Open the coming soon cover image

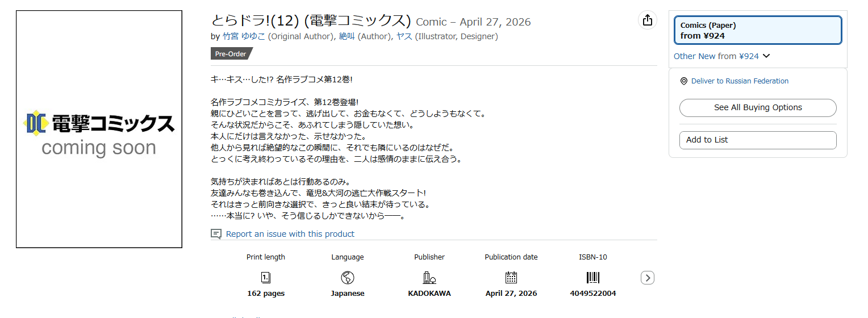point(99,129)
